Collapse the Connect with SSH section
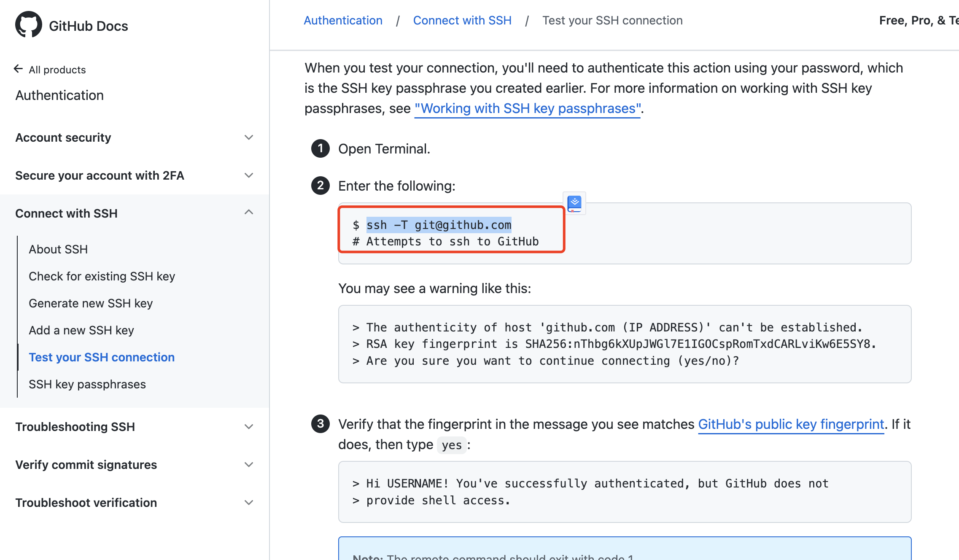The image size is (959, 560). (250, 213)
